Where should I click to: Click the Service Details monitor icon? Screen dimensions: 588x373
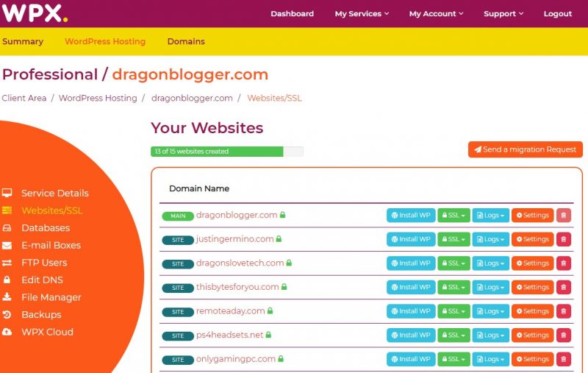click(7, 193)
